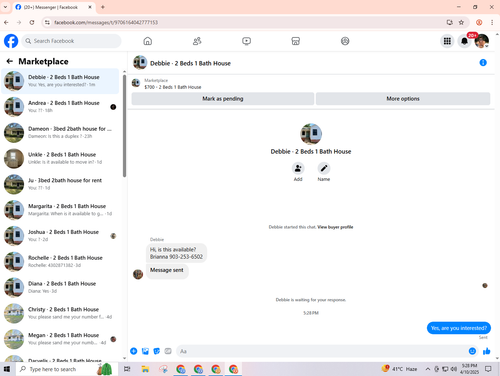
Task: Click the Mark as pending button
Action: click(223, 99)
